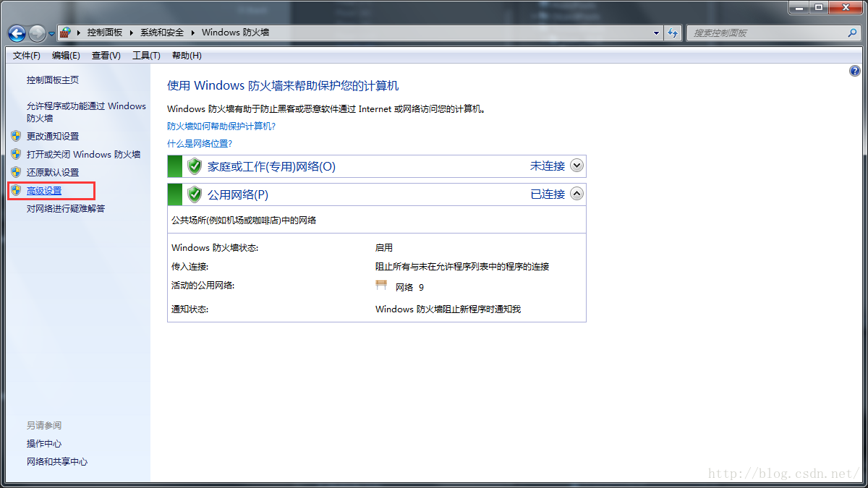The height and width of the screenshot is (488, 868).
Task: Expand arrow after 控制面板 breadcrumb
Action: [132, 33]
